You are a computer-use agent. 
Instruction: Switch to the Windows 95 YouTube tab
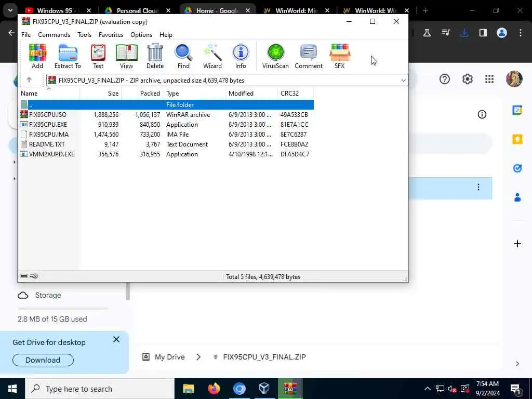pyautogui.click(x=58, y=10)
